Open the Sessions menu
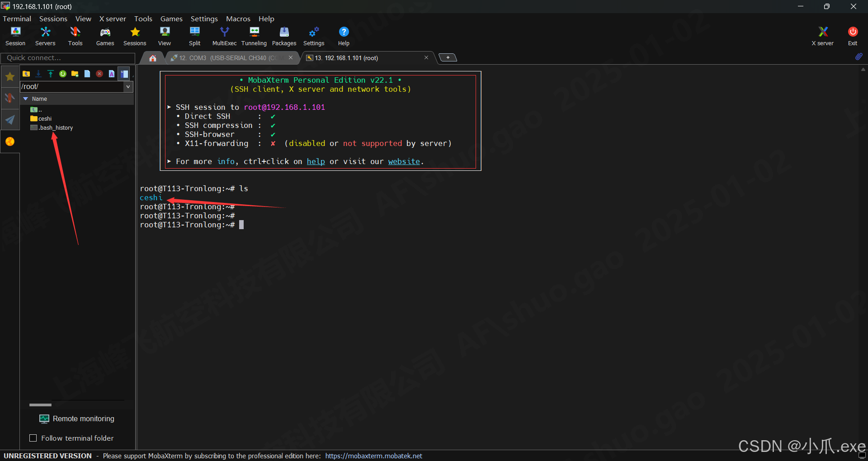This screenshot has height=461, width=868. 53,19
